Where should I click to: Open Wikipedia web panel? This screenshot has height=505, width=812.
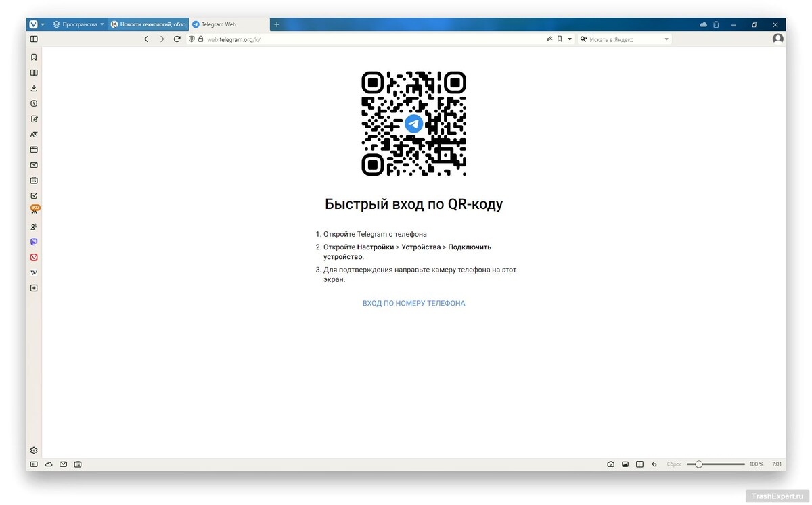[x=34, y=272]
